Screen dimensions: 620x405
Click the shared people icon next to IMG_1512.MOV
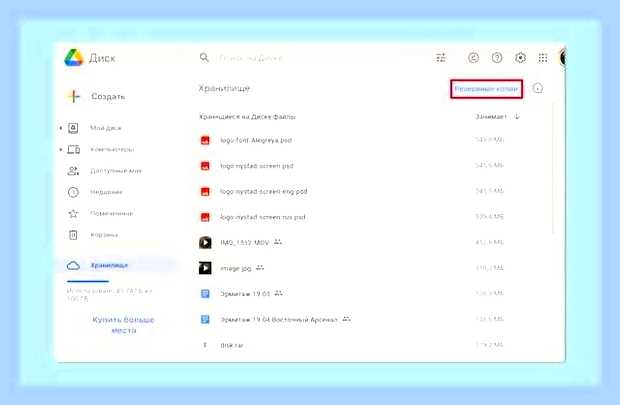pyautogui.click(x=278, y=242)
